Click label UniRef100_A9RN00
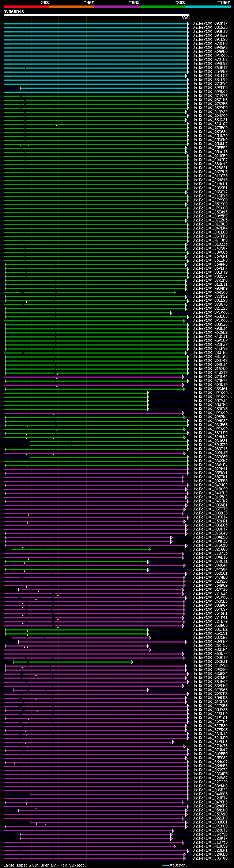Viewport: 234px width, 868px height. click(210, 92)
